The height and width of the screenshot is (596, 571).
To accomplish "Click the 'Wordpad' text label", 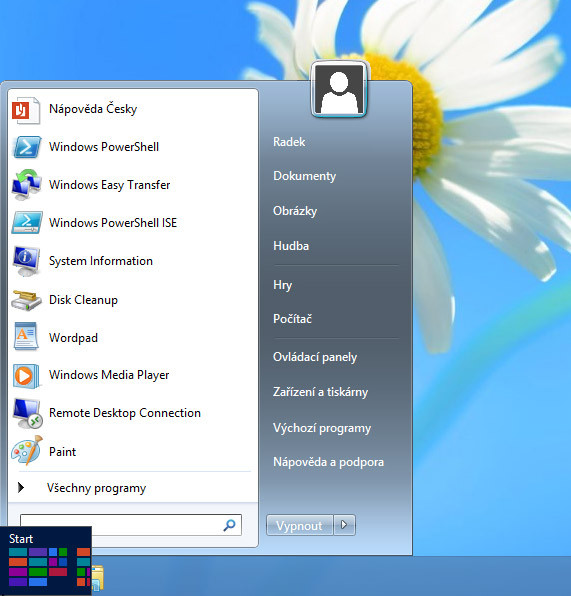I will click(73, 338).
